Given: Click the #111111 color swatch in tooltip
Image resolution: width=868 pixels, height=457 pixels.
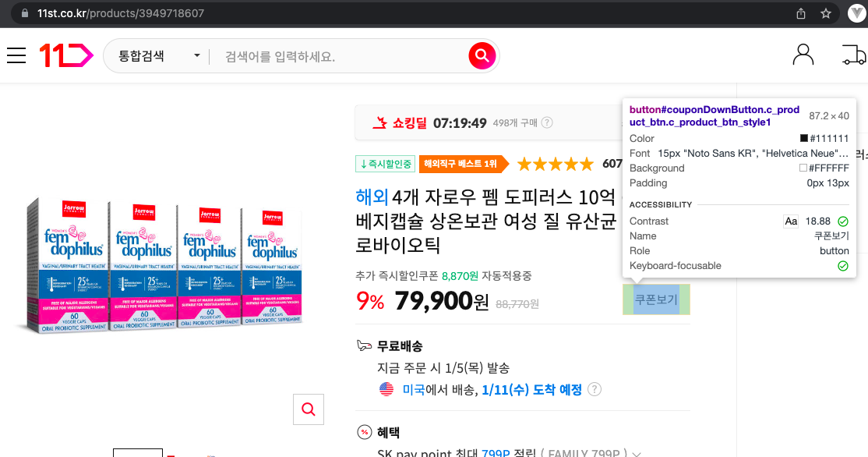Looking at the screenshot, I should [804, 138].
